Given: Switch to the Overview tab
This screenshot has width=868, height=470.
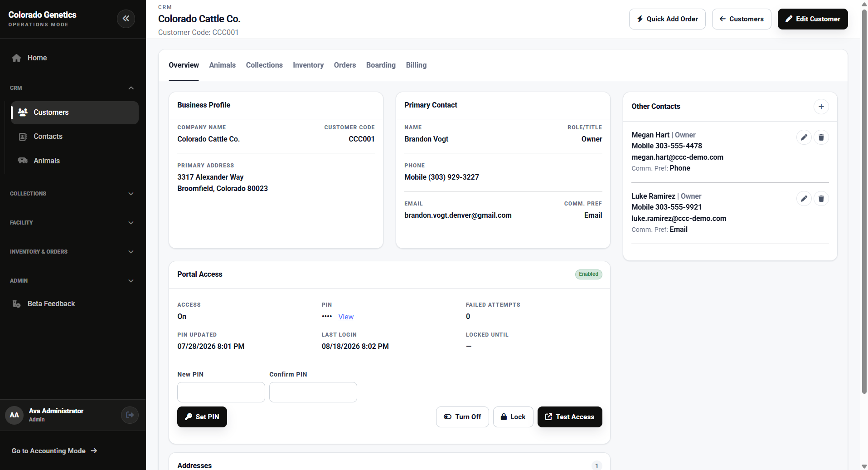Looking at the screenshot, I should 184,65.
